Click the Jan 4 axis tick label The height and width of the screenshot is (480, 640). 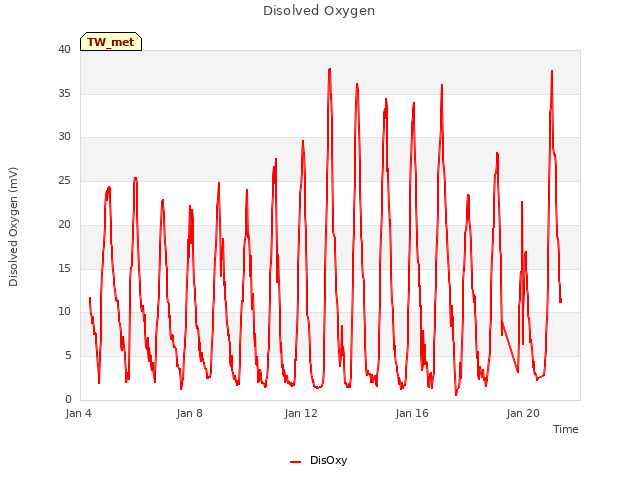(78, 413)
